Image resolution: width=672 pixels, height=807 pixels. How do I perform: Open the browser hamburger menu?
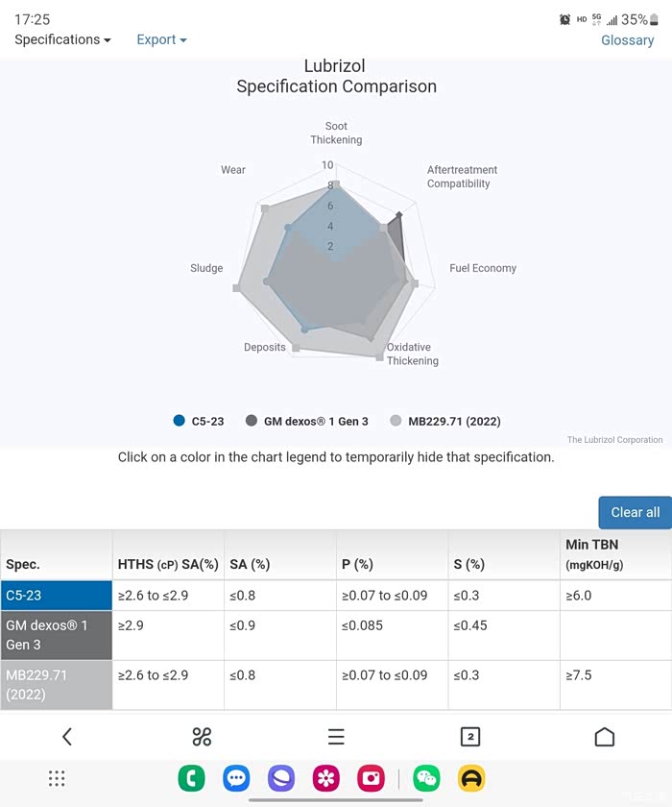click(x=336, y=737)
